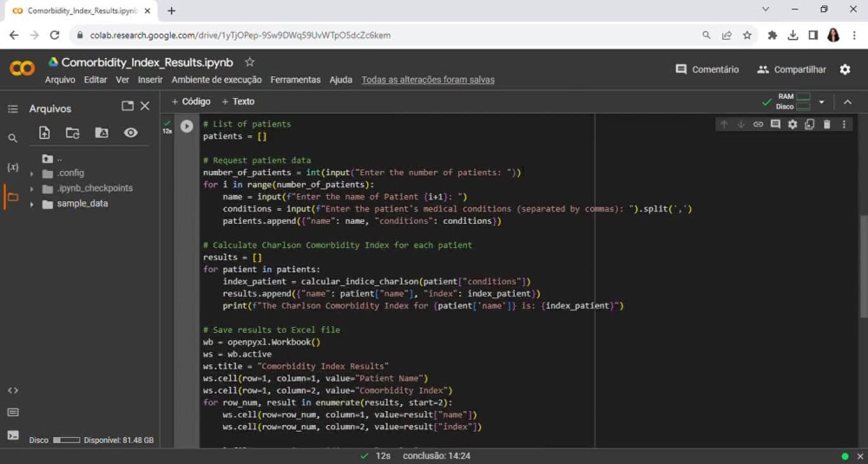Click the browser address bar
868x464 pixels.
click(387, 35)
